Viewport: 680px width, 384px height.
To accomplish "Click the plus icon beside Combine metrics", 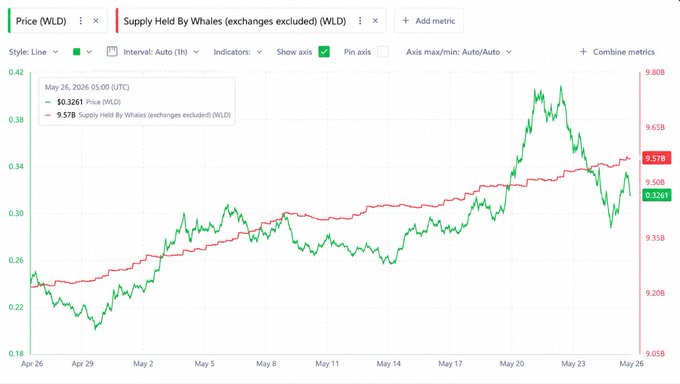I will [x=583, y=52].
